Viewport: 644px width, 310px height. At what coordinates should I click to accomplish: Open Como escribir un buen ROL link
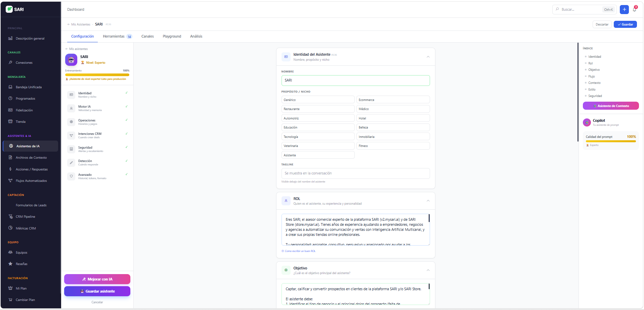coord(299,251)
